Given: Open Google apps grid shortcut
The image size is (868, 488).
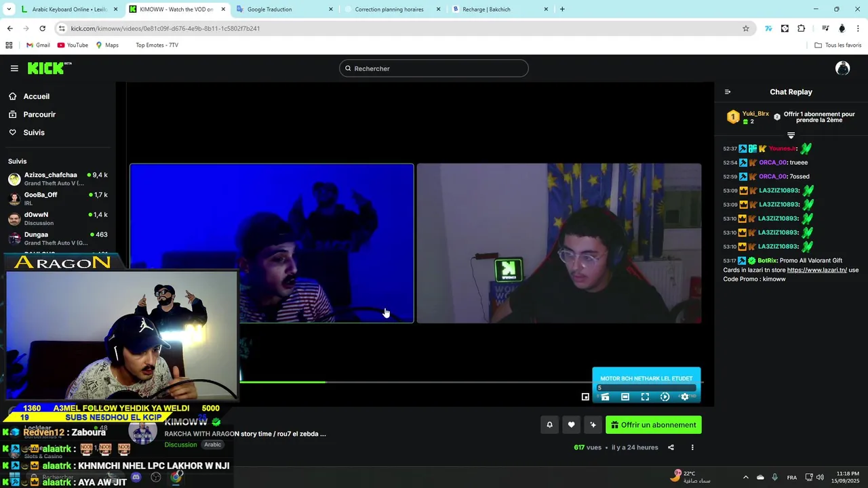Looking at the screenshot, I should pyautogui.click(x=9, y=45).
